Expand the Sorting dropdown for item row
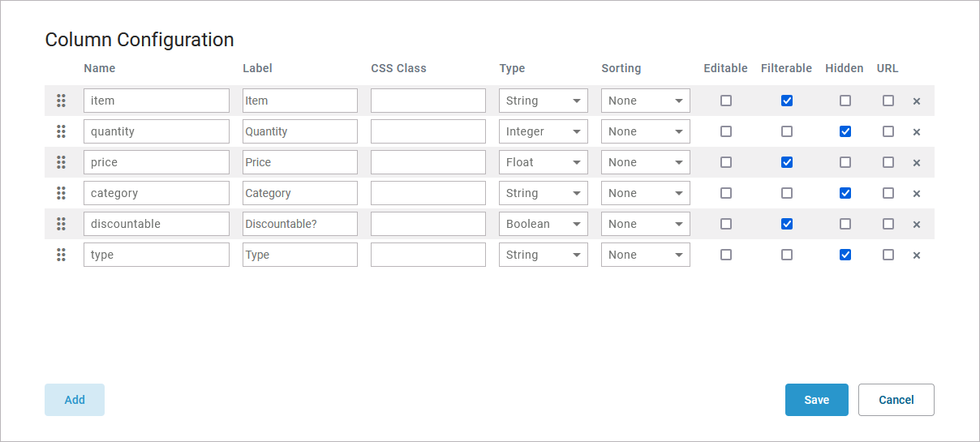 click(645, 101)
